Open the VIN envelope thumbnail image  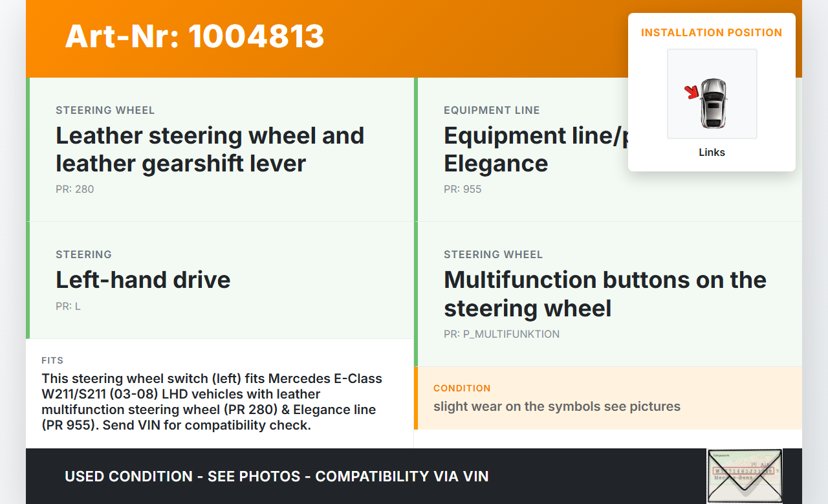point(744,476)
